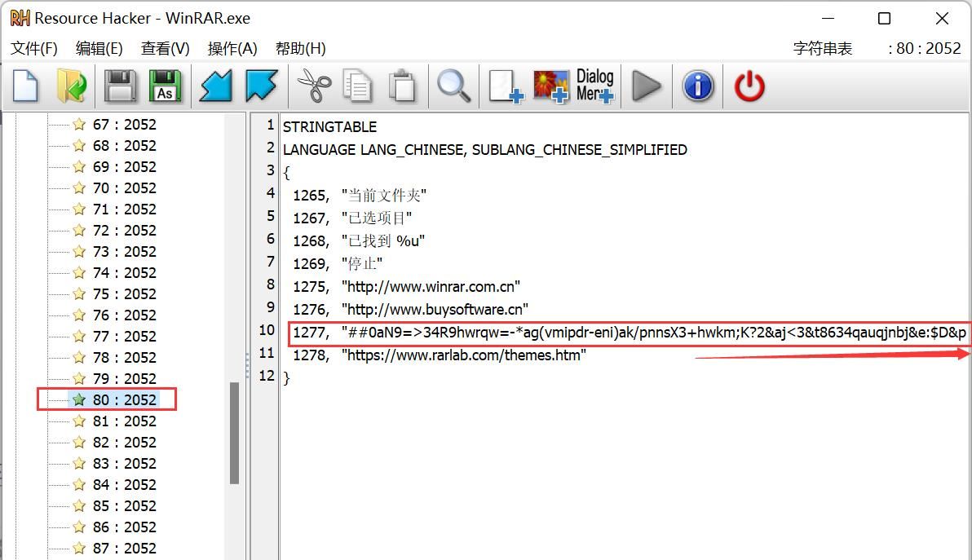Click the star icon beside 75 : 2052
The width and height of the screenshot is (972, 560).
(x=79, y=293)
